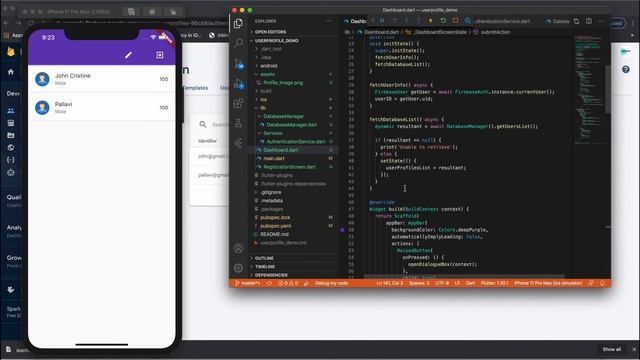Screen dimensions: 640x360
Task: Select the Pallavi row in the simulator list
Action: pos(102,107)
